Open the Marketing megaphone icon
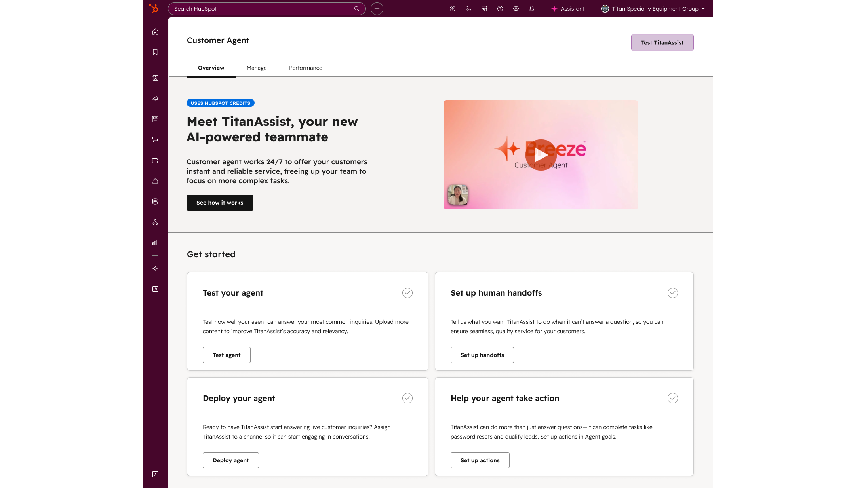The height and width of the screenshot is (488, 868). (x=155, y=99)
